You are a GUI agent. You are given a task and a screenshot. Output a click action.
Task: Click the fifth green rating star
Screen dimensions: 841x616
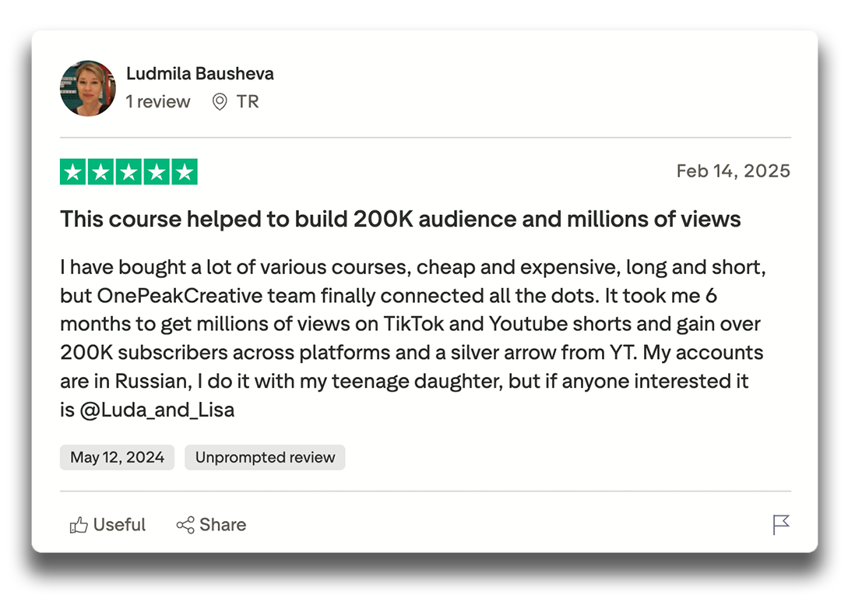tap(184, 172)
